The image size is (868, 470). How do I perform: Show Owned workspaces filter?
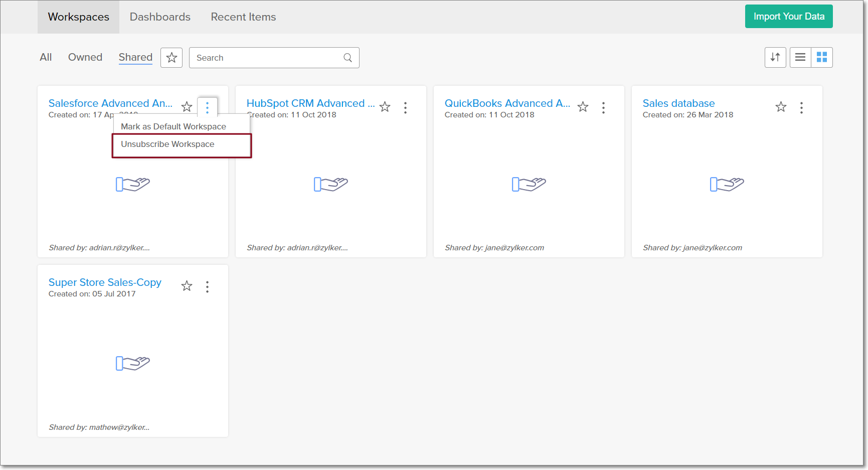point(85,57)
